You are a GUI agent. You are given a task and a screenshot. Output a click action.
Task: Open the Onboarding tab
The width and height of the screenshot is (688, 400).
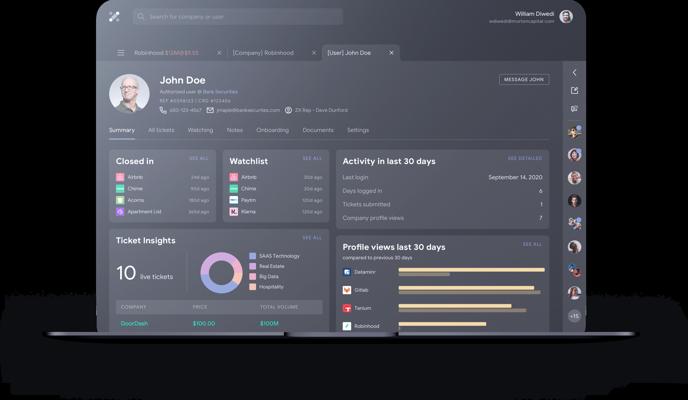click(x=272, y=130)
